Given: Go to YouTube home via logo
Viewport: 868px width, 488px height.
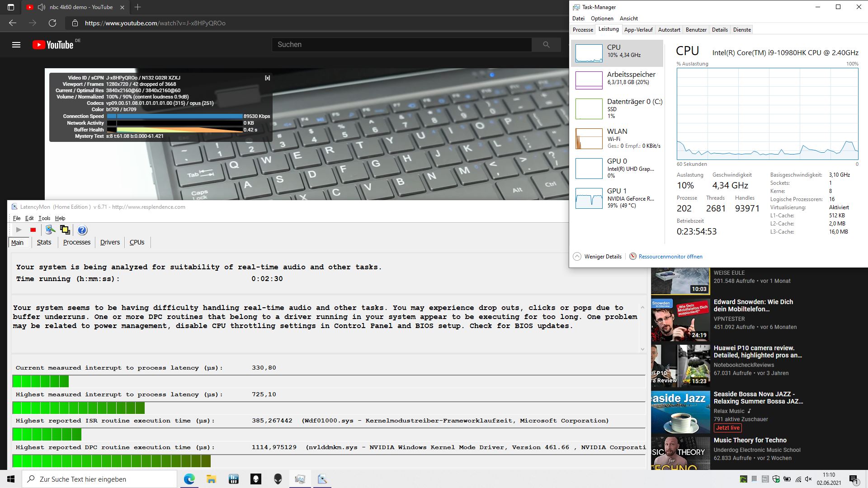Looking at the screenshot, I should click(53, 45).
